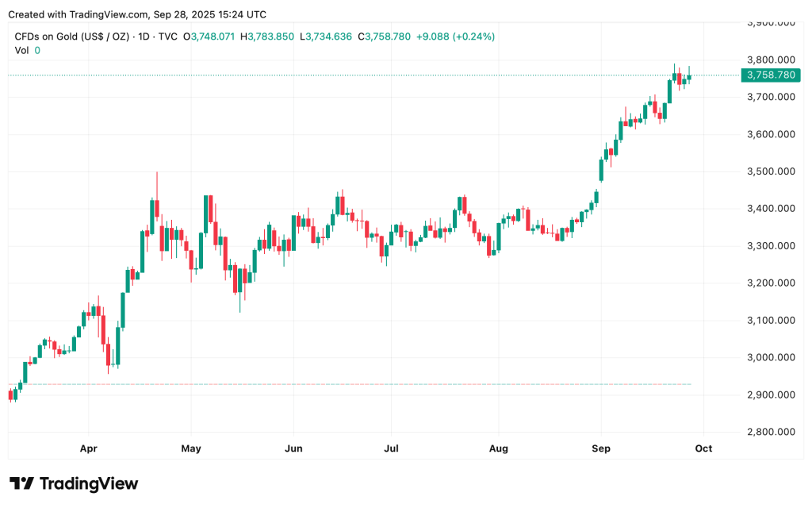Click the 1D interval label
Image resolution: width=812 pixels, height=508 pixels.
144,37
